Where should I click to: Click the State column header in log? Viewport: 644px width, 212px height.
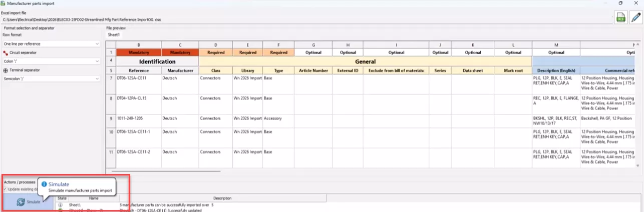click(x=62, y=198)
